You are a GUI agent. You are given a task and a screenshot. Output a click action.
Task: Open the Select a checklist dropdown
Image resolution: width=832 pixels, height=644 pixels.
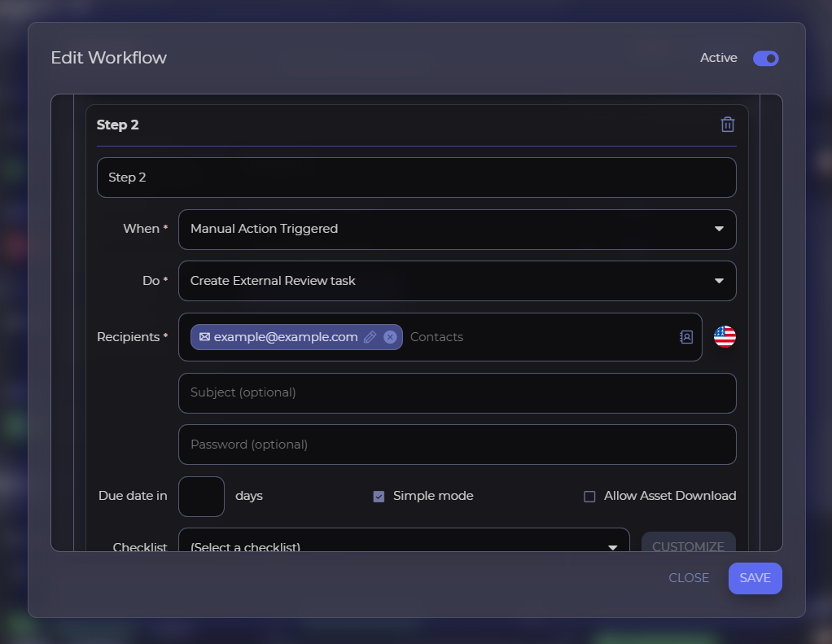point(404,543)
